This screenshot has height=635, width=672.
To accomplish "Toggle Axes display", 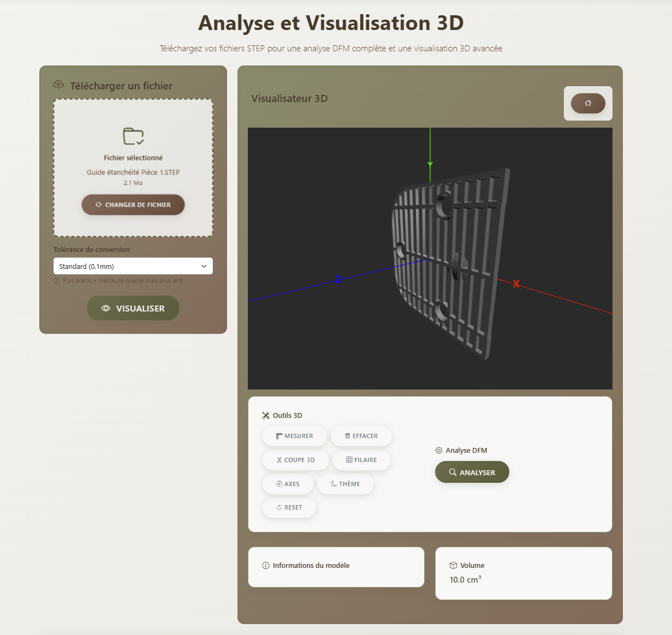I will tap(288, 484).
